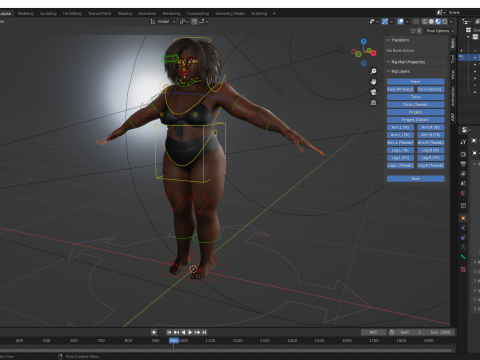Open the viewport shading options dropdown

(451, 21)
